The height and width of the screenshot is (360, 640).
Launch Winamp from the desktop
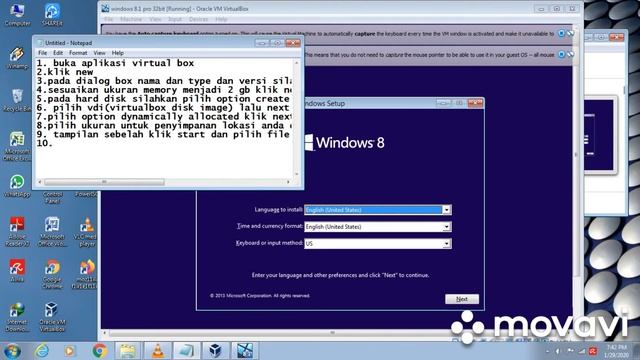click(17, 58)
